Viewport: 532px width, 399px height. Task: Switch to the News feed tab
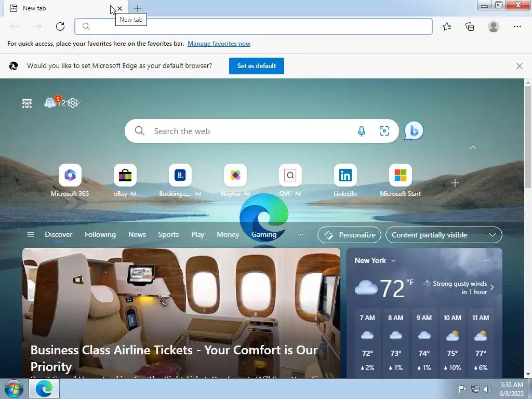137,234
